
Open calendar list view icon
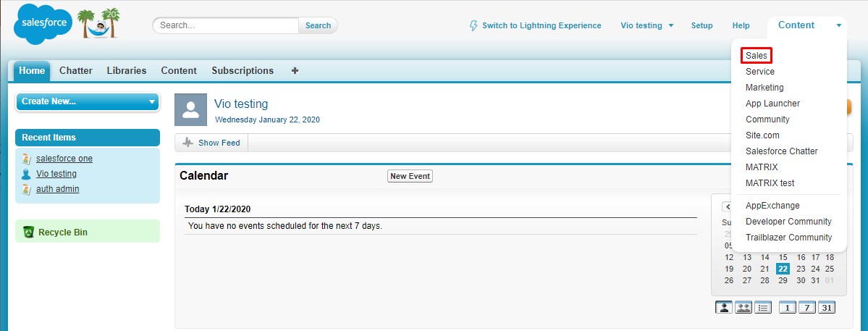tap(763, 308)
